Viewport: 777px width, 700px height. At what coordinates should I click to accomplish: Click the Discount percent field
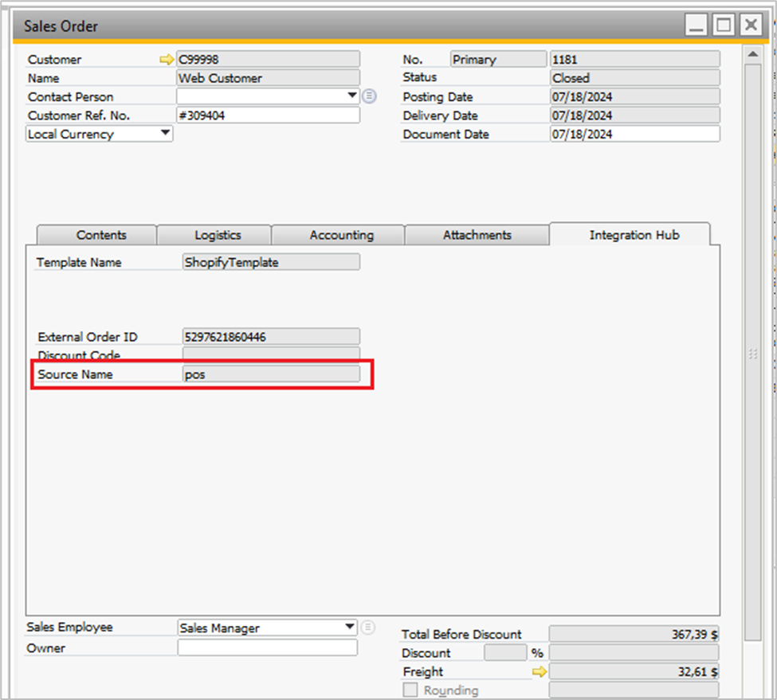point(504,653)
